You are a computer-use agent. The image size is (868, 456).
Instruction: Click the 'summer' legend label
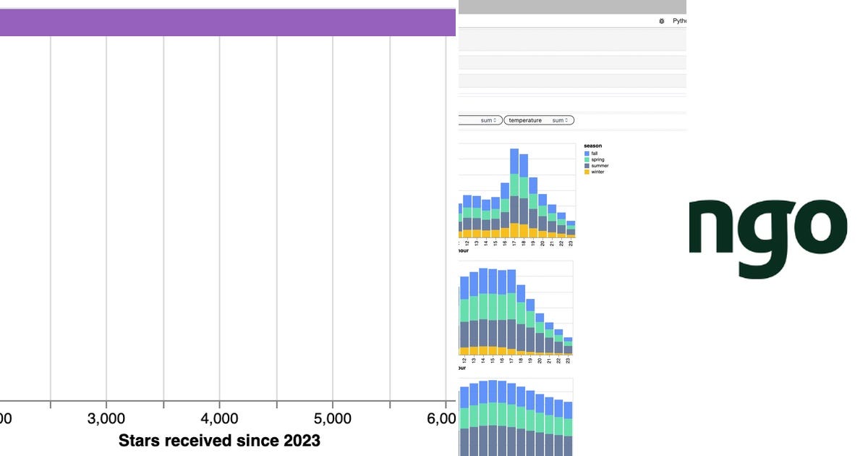(600, 166)
